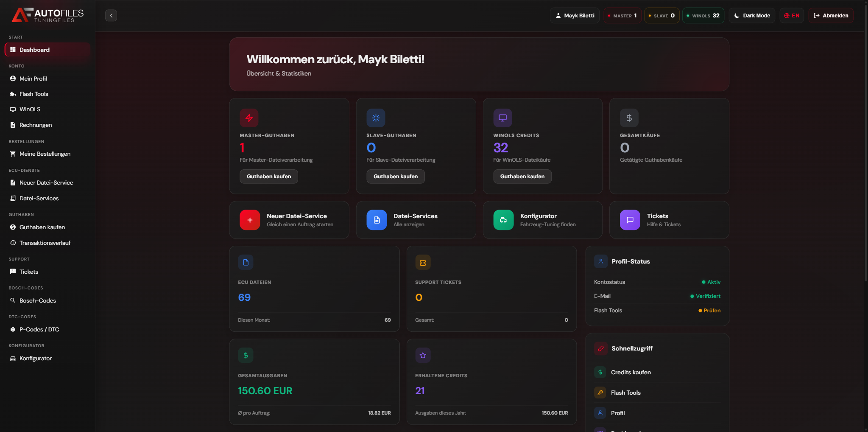
Task: Open the WINOLS 32 credits indicator
Action: click(702, 15)
